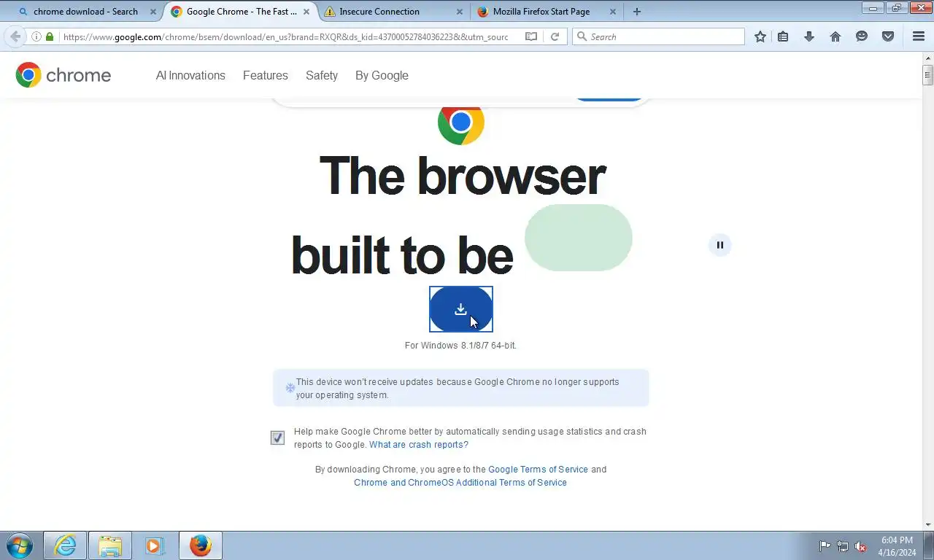This screenshot has height=560, width=934.
Task: Open Windows Media Player from taskbar
Action: [x=154, y=545]
